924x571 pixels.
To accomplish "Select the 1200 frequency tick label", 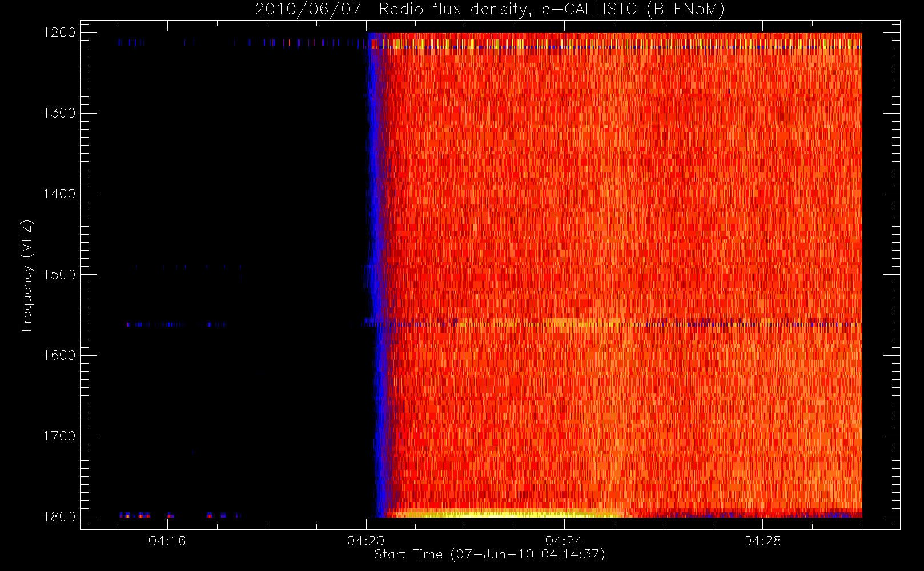I will click(59, 33).
